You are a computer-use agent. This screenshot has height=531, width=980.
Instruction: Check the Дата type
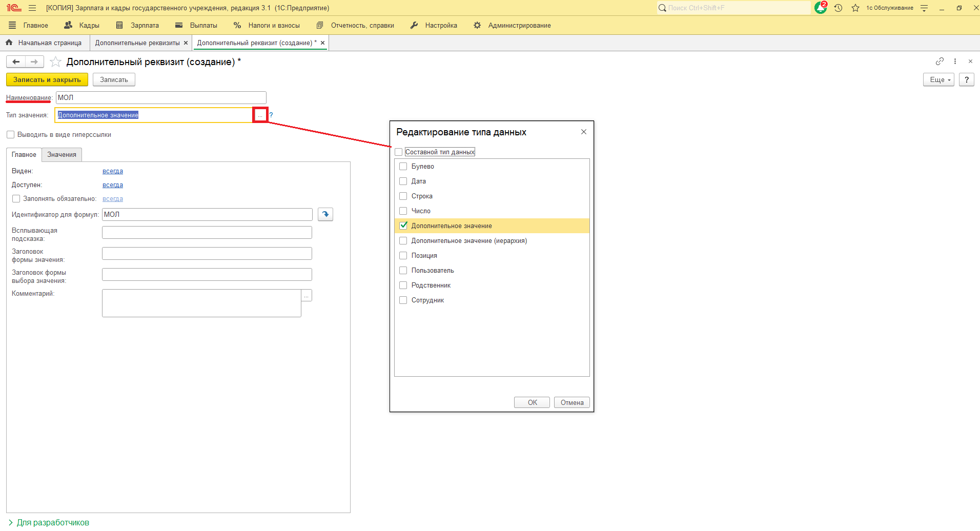pyautogui.click(x=403, y=181)
